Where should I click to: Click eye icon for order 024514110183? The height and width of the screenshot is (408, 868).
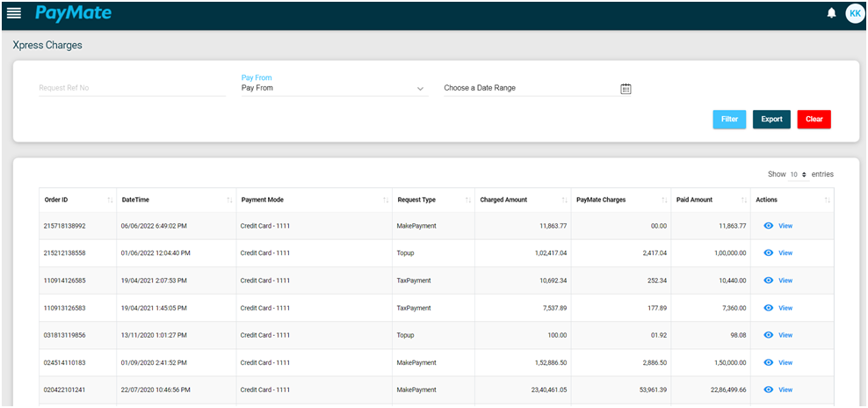coord(769,362)
